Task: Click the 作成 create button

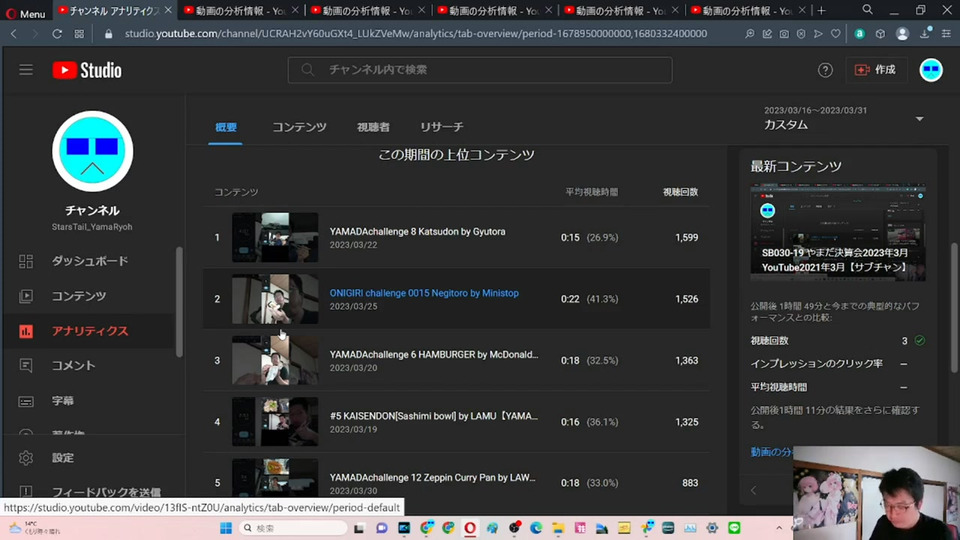Action: (876, 70)
